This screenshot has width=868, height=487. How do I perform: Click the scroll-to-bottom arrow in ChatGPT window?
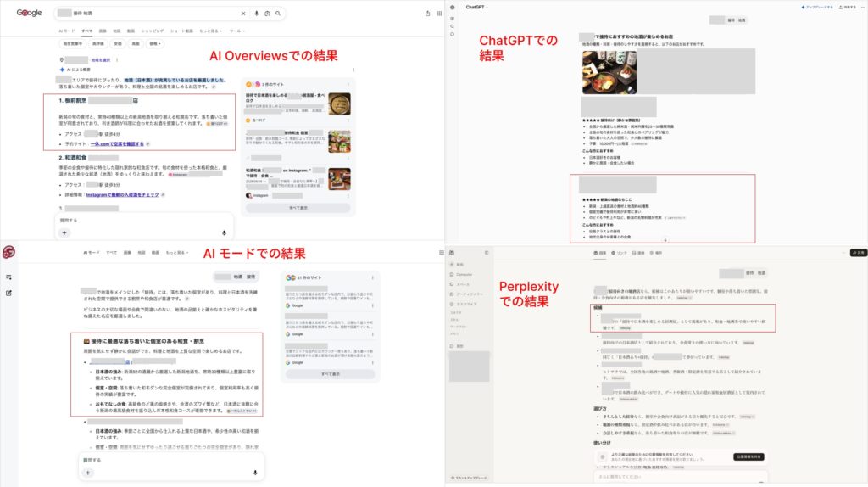coord(665,240)
